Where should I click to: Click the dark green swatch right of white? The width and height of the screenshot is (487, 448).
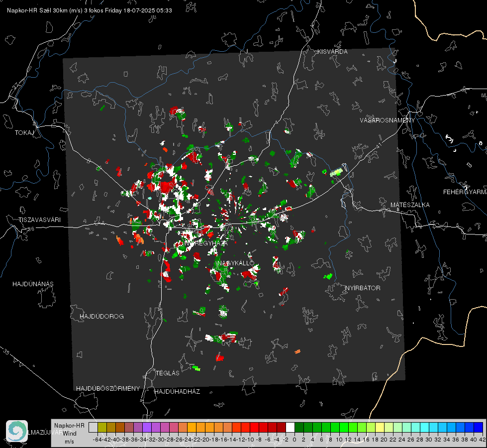point(299,427)
